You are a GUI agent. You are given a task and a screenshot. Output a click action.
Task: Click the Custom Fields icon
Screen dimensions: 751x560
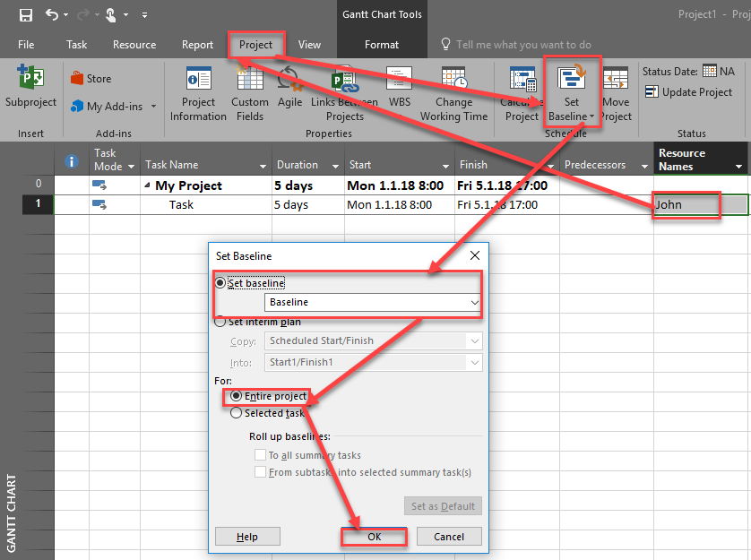[x=249, y=81]
